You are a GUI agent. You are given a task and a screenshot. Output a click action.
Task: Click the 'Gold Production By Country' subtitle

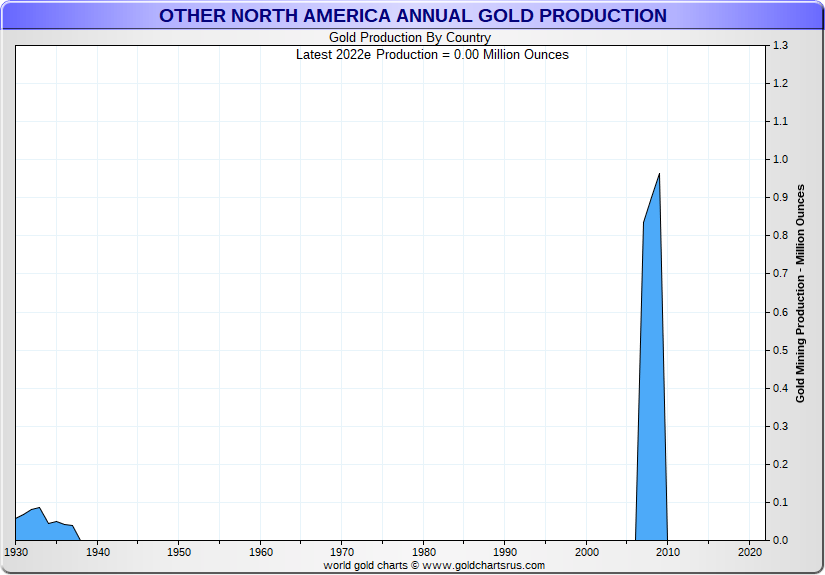click(x=410, y=38)
